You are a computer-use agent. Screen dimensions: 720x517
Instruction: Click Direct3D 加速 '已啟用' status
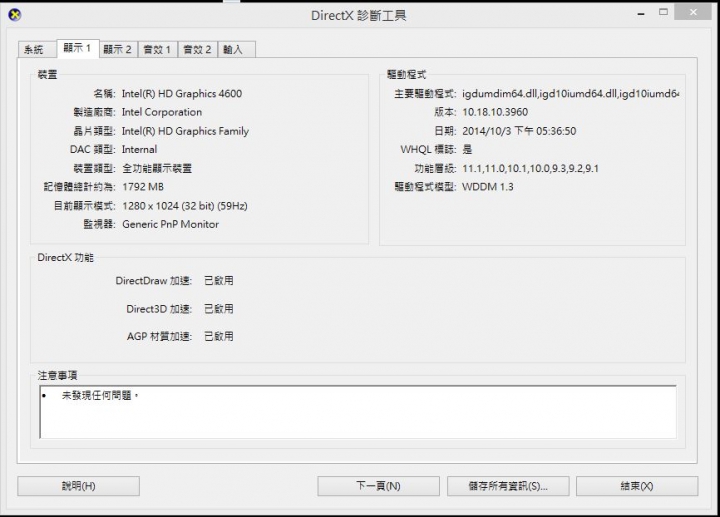[219, 309]
